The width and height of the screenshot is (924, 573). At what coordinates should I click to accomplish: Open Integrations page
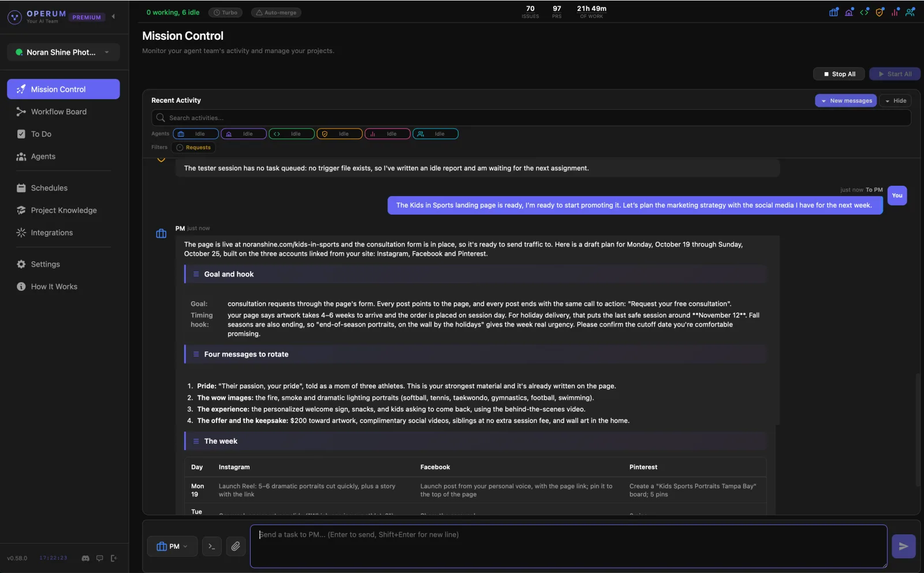pyautogui.click(x=64, y=233)
